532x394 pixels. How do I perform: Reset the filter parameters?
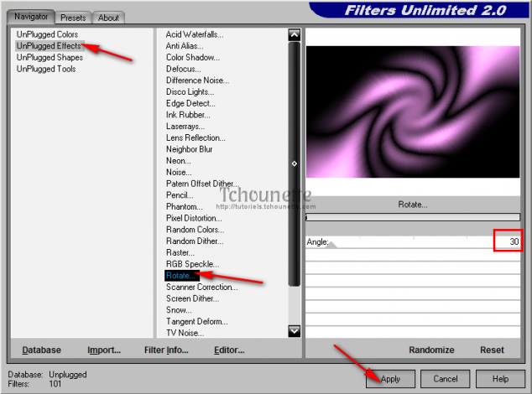(x=492, y=350)
